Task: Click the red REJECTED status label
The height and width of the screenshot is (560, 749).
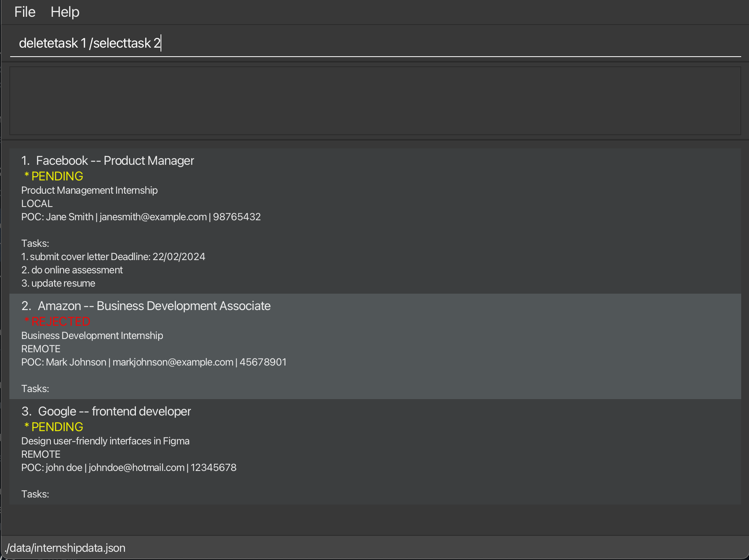Action: click(x=57, y=321)
